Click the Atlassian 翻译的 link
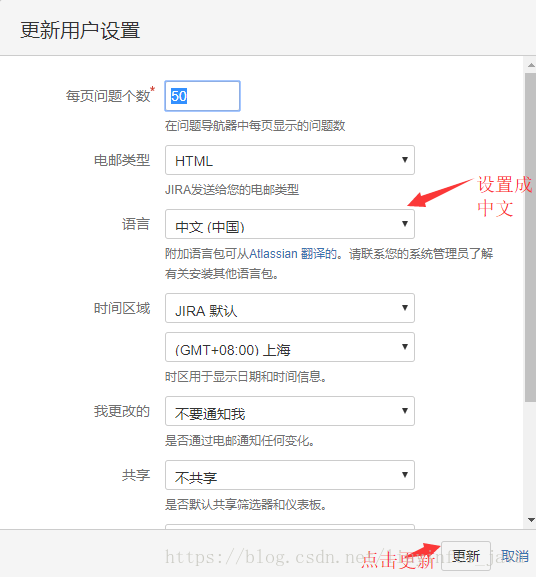Image resolution: width=536 pixels, height=577 pixels. tap(293, 254)
